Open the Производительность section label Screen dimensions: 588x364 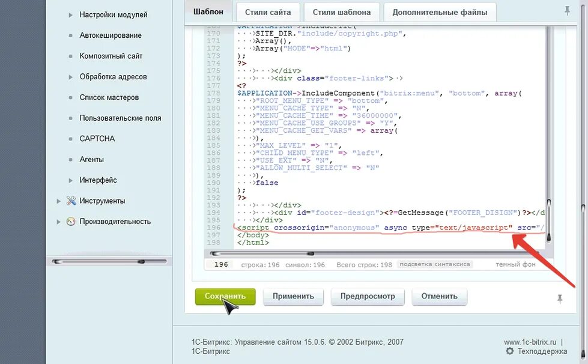(115, 221)
